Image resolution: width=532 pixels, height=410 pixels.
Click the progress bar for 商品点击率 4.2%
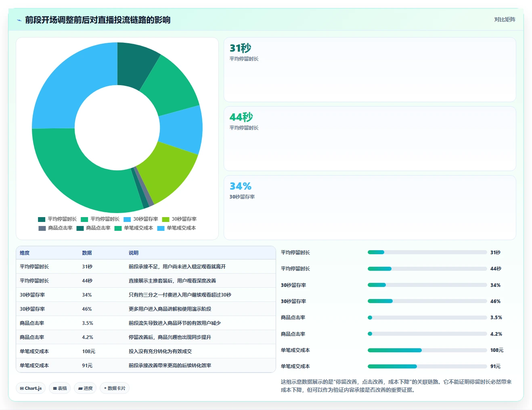tap(427, 334)
